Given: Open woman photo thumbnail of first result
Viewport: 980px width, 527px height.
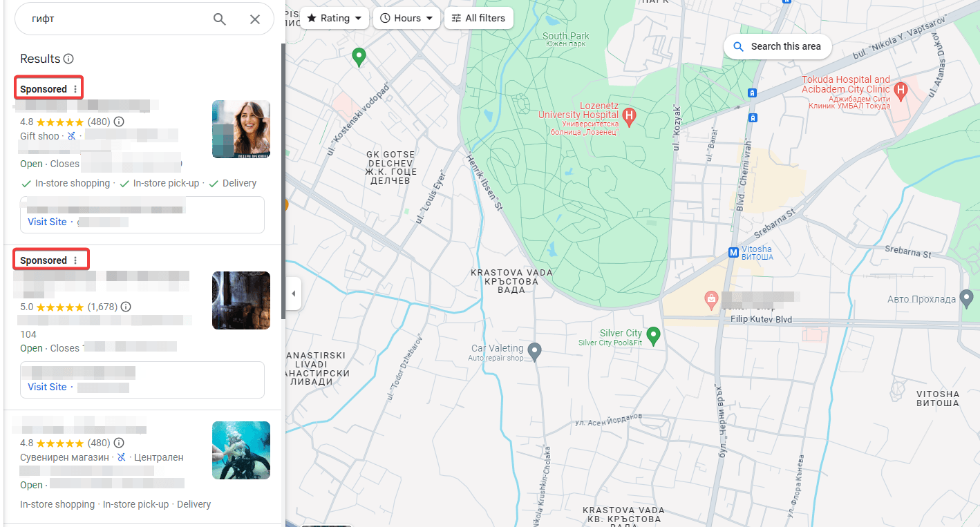Looking at the screenshot, I should [241, 129].
